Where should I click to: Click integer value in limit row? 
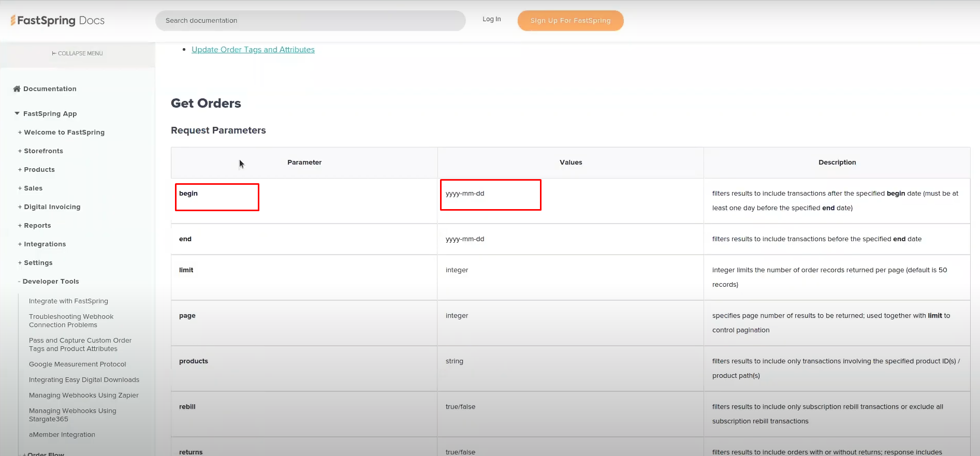coord(457,270)
